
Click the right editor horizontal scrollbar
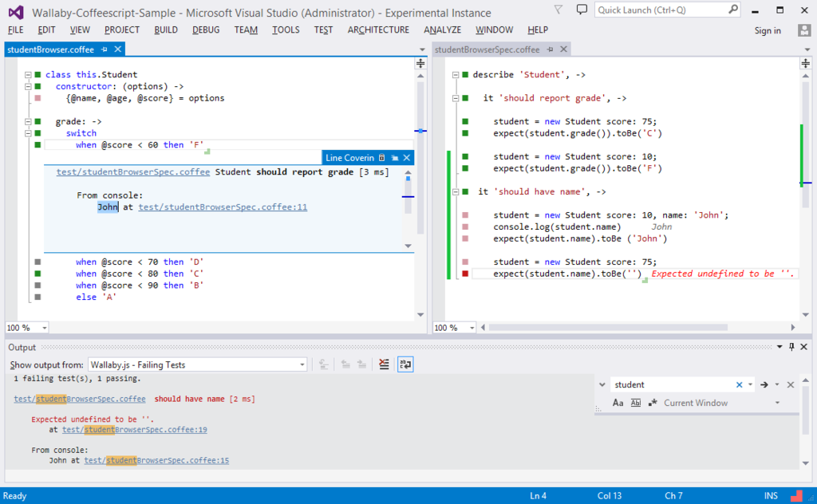click(x=608, y=328)
